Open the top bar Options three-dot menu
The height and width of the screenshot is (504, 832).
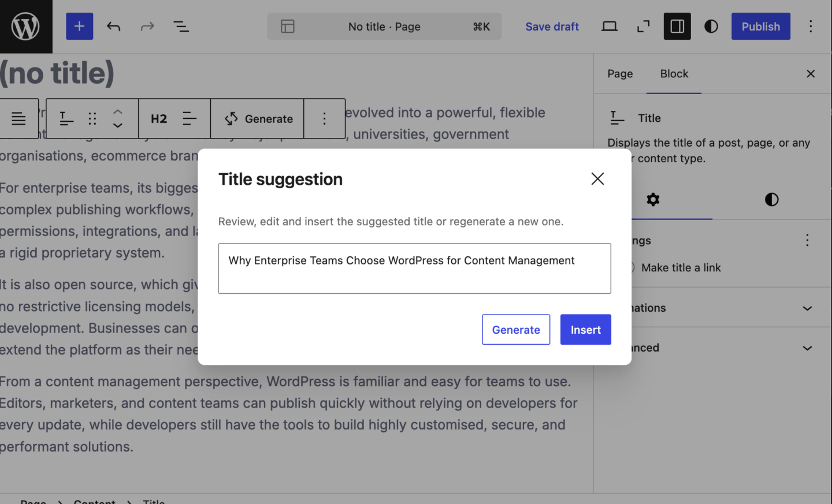pos(811,27)
